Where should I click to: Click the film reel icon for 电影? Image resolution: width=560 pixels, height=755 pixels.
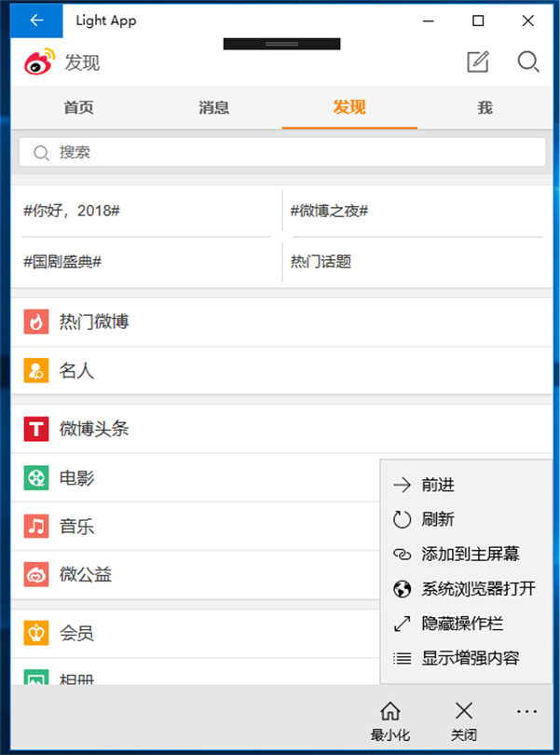(36, 477)
